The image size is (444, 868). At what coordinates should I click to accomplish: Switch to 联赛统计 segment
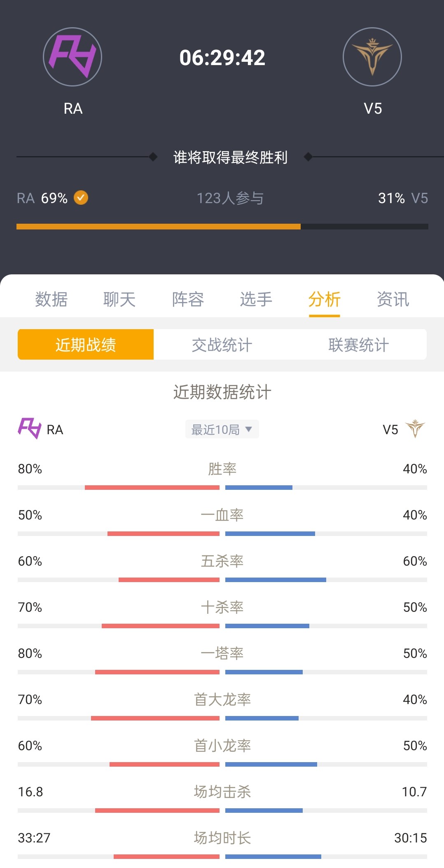click(x=358, y=344)
